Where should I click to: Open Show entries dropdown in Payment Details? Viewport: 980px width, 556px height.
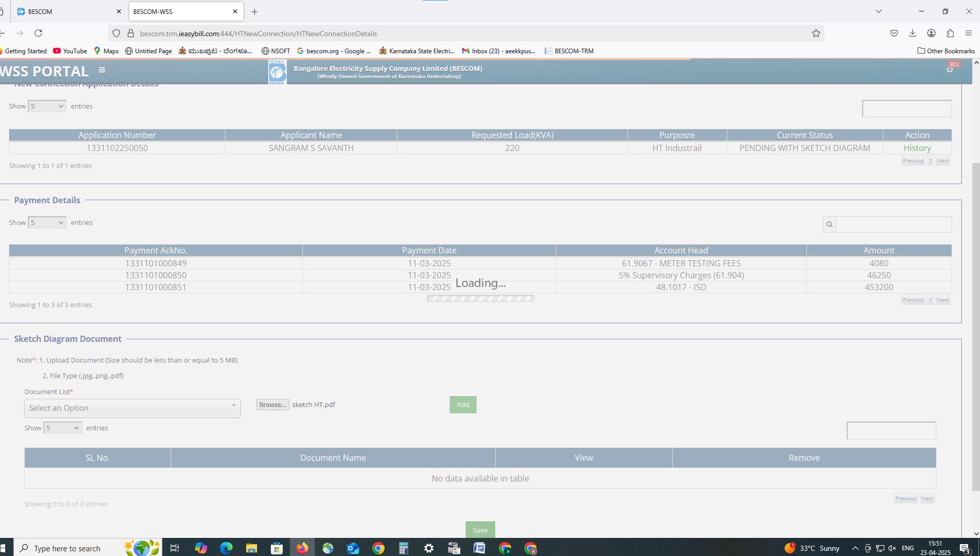pyautogui.click(x=47, y=222)
